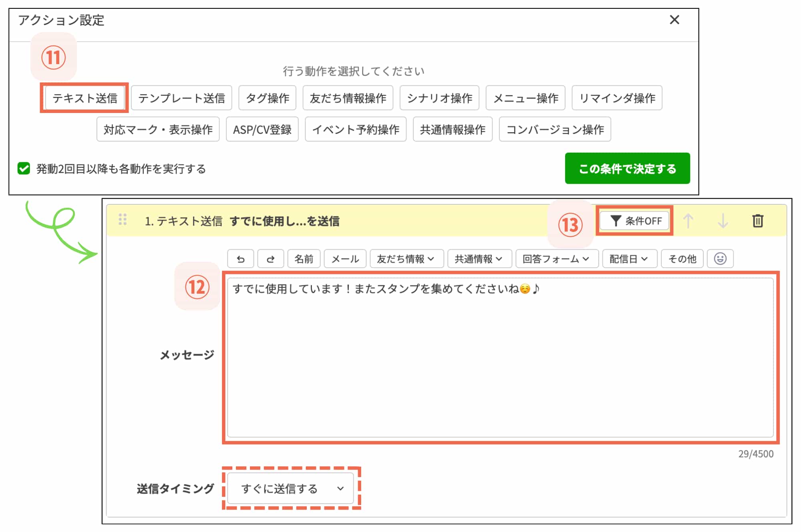Viewport: 801px width, 532px height.
Task: Open the すぐに送信する timing dropdown
Action: click(x=290, y=488)
